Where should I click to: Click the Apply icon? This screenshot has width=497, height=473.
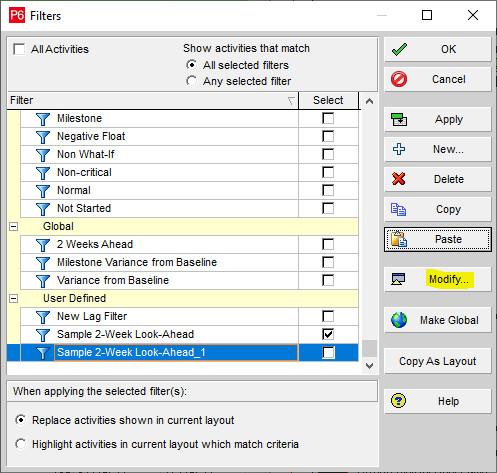399,119
